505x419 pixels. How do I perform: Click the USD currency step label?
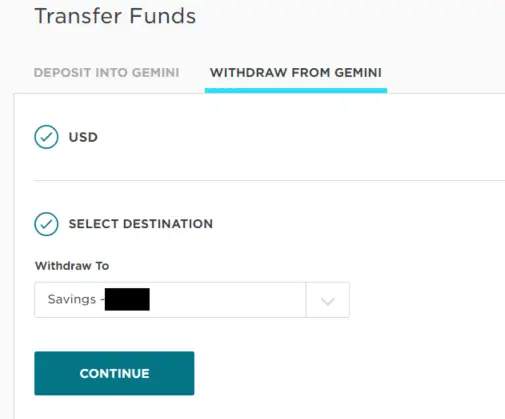83,137
